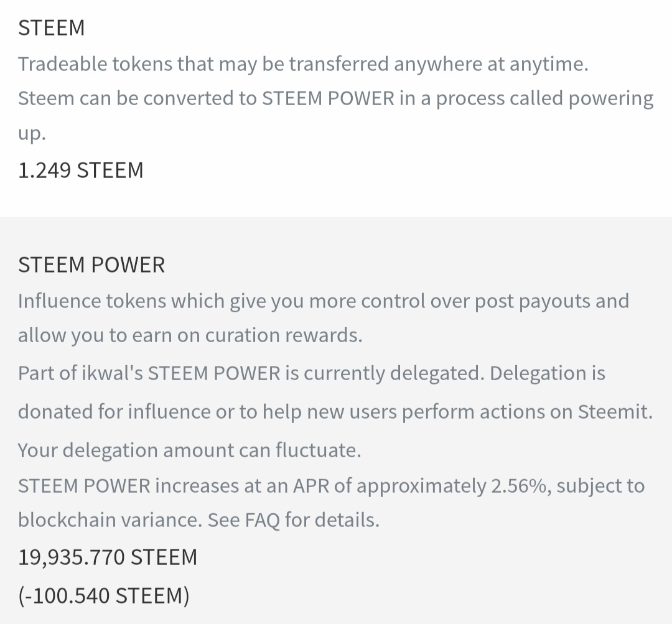Viewport: 672px width, 624px height.
Task: Click the STEEM section heading
Action: pos(52,28)
